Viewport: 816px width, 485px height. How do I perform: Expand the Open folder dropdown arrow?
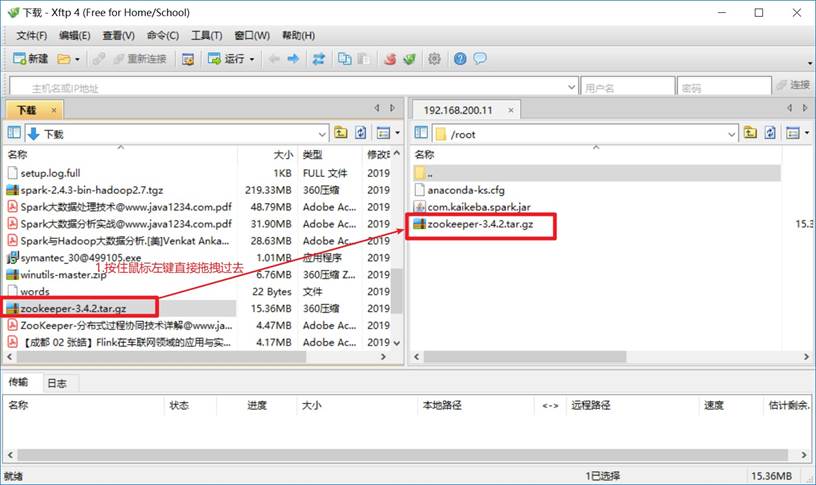tap(78, 59)
